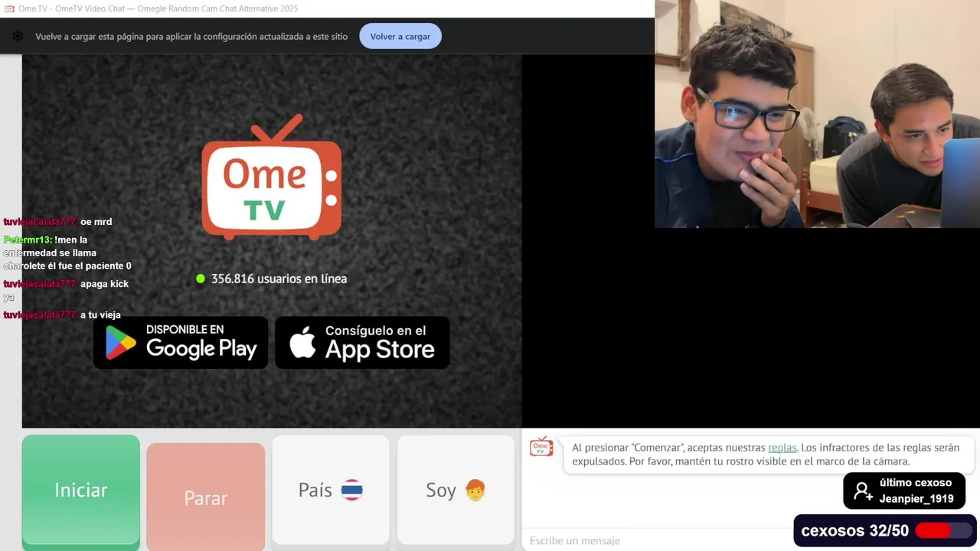Open the Google Play download badge
The width and height of the screenshot is (980, 551).
(181, 342)
